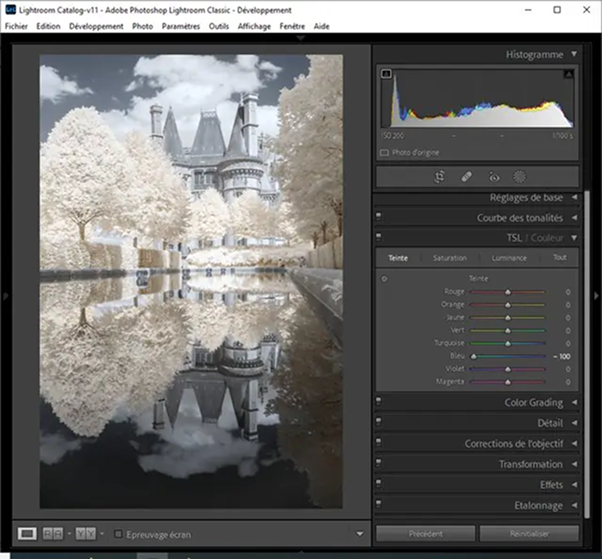
Task: Expand the Etalonnage panel
Action: tap(575, 505)
